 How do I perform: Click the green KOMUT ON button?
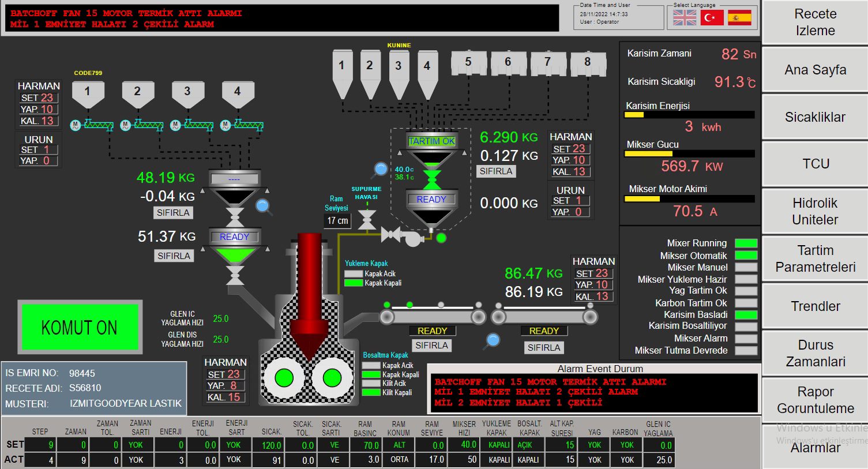point(80,328)
